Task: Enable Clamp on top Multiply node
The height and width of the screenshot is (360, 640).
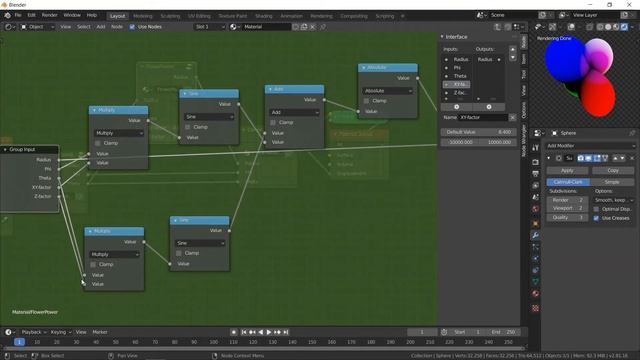Action: (98, 143)
